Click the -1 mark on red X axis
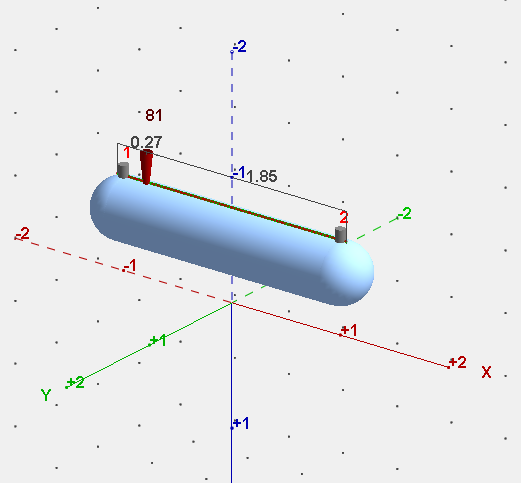The width and height of the screenshot is (521, 483). coord(130,266)
